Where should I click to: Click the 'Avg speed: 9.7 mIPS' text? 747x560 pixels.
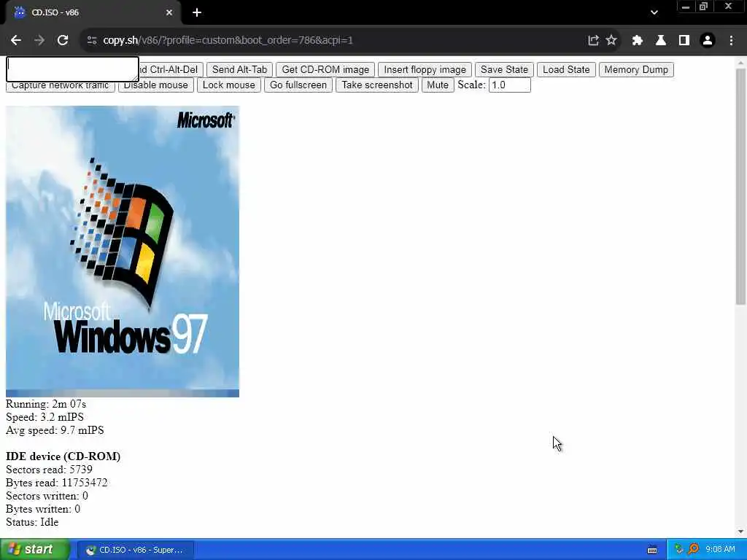click(x=55, y=430)
